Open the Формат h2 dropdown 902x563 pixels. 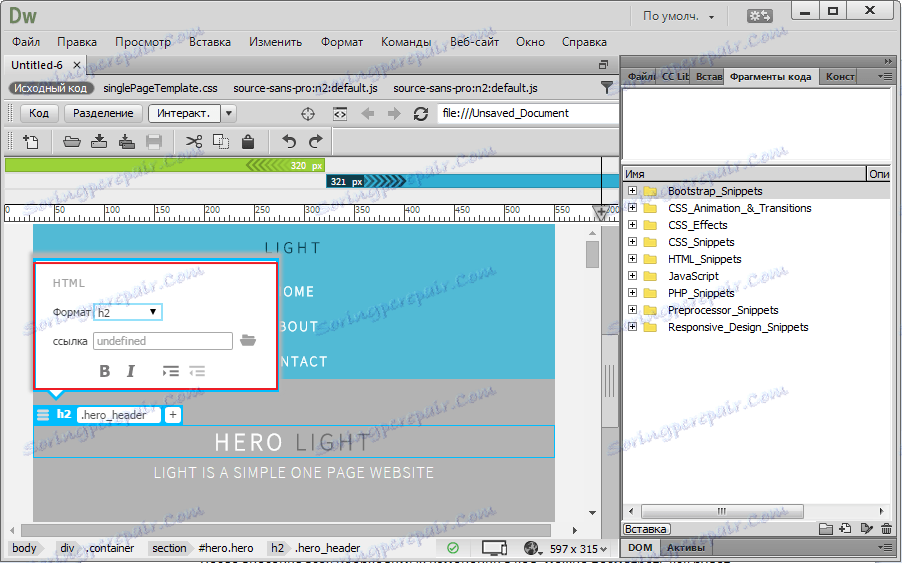click(x=128, y=312)
